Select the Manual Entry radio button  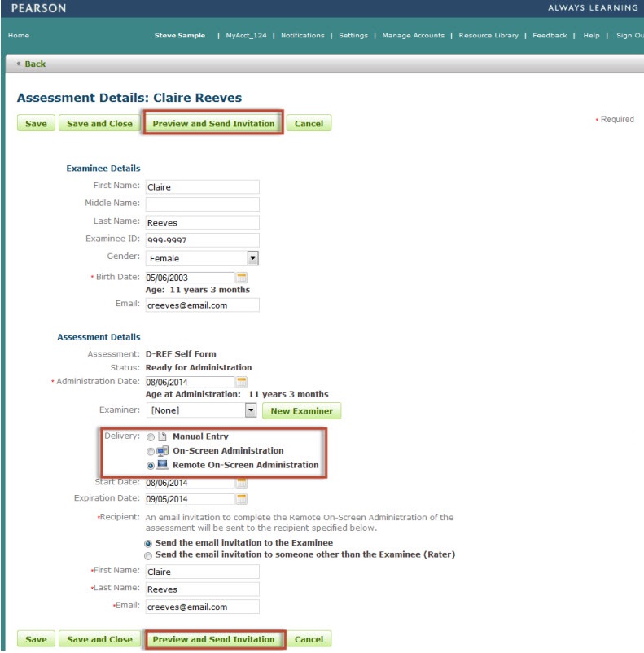click(x=150, y=437)
